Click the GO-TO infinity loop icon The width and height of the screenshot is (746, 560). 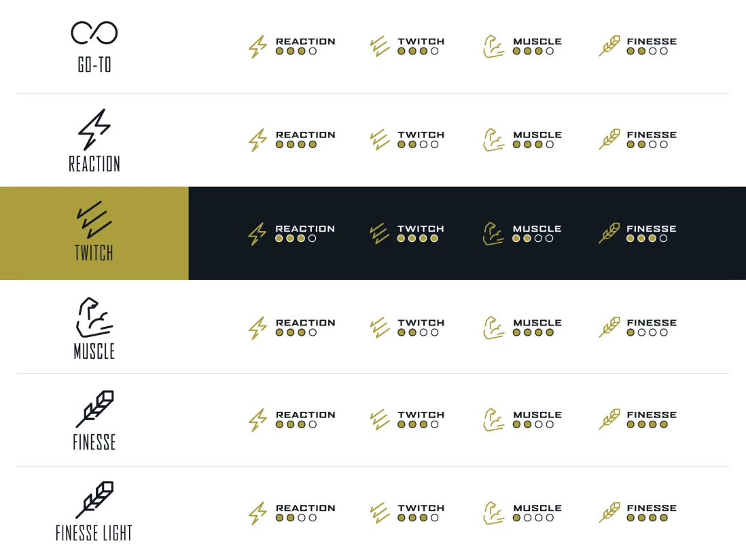[94, 33]
